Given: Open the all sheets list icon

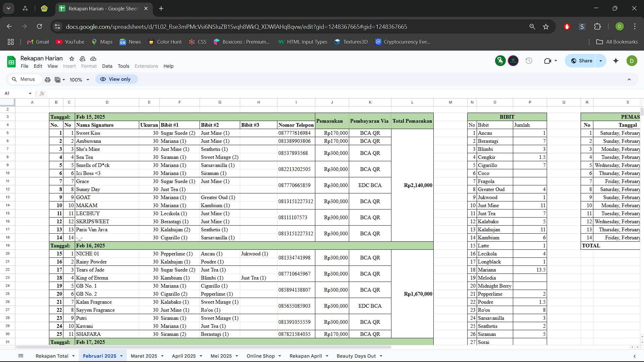Looking at the screenshot, I should tap(21, 356).
